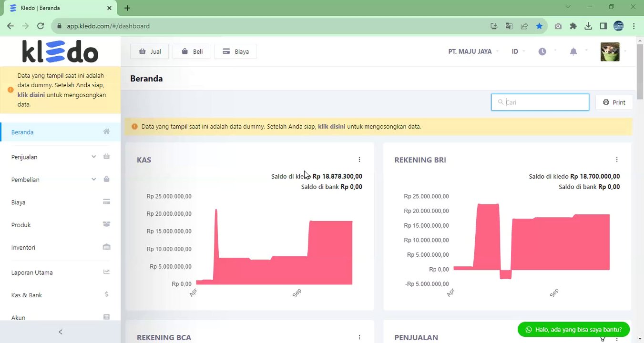The width and height of the screenshot is (644, 343).
Task: Click the bookmark star in address bar
Action: [x=539, y=26]
